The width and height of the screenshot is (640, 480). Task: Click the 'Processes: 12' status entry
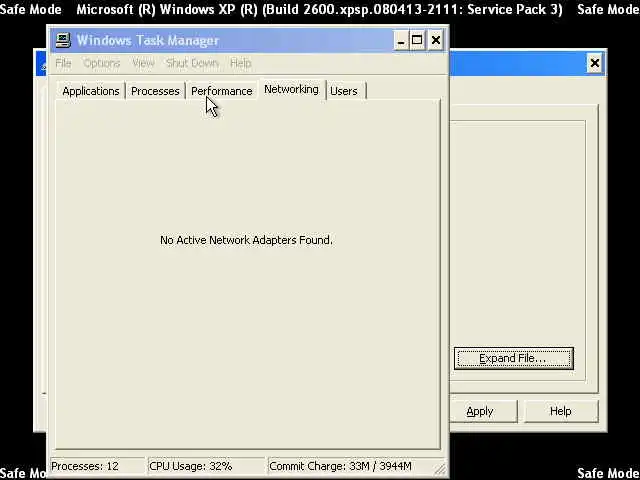point(96,466)
